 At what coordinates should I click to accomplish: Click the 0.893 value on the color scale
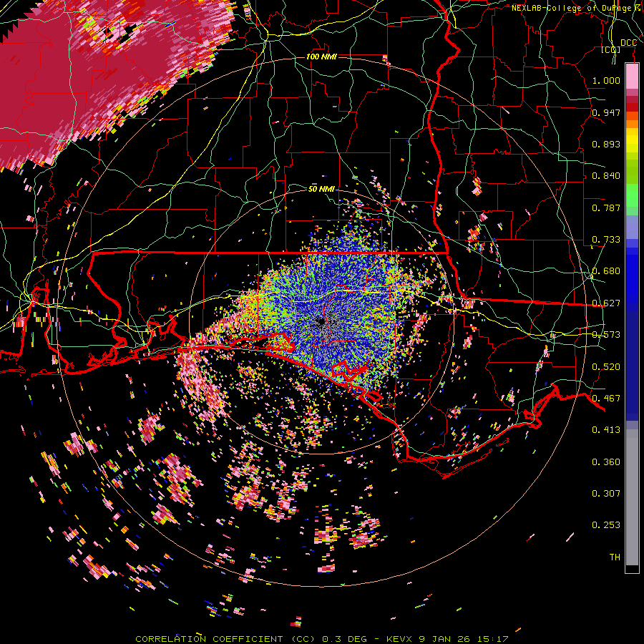(x=606, y=144)
